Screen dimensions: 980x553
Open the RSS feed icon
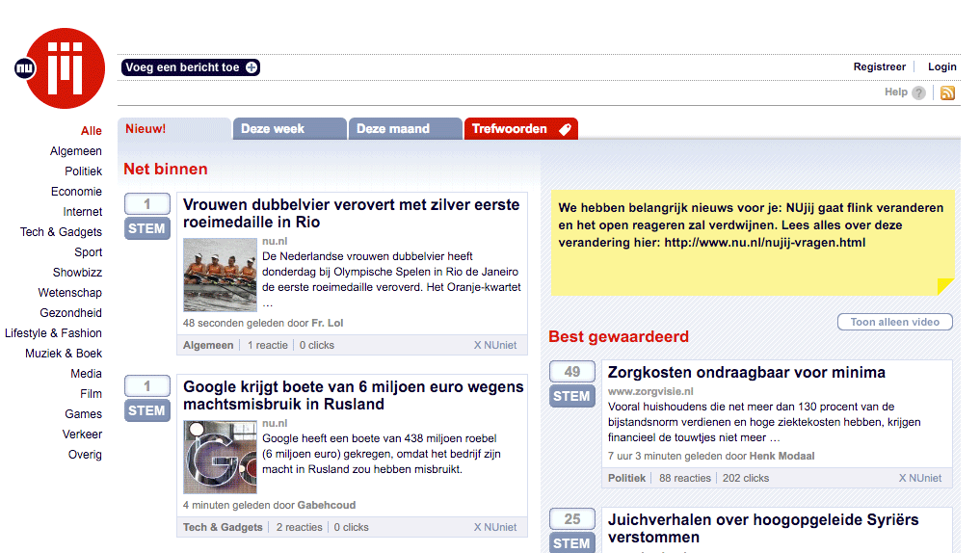(x=947, y=93)
